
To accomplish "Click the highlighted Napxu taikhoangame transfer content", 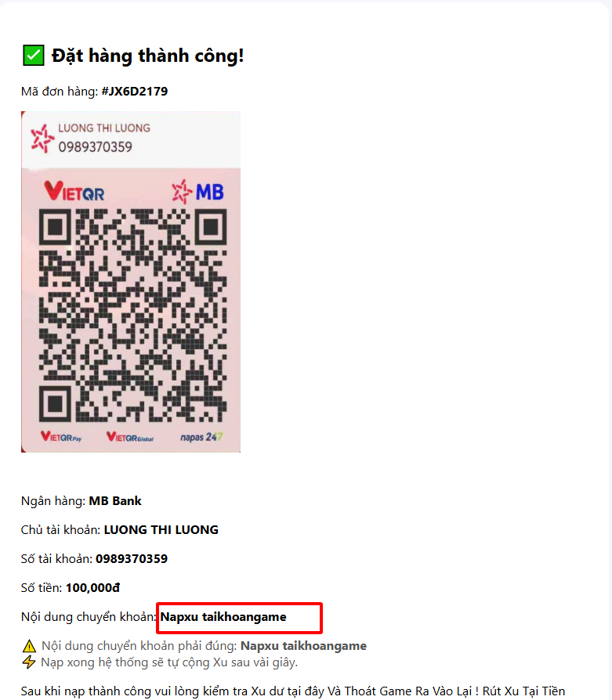I will (223, 617).
